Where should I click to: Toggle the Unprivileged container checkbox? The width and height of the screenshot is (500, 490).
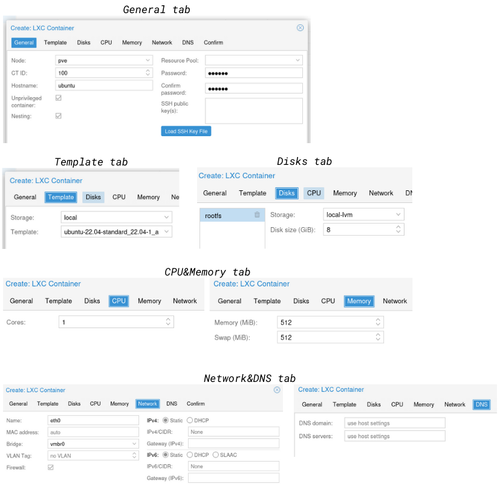(58, 98)
